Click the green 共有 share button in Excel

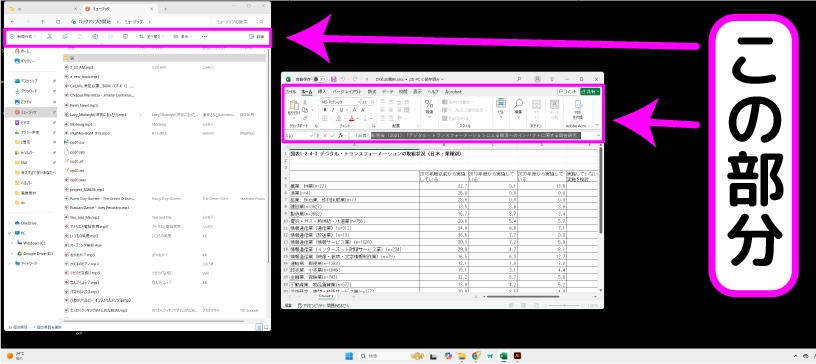tap(590, 91)
